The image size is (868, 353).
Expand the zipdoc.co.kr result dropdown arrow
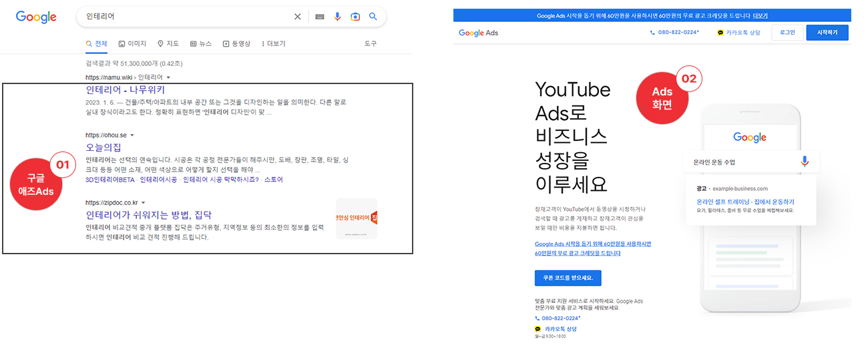(144, 202)
